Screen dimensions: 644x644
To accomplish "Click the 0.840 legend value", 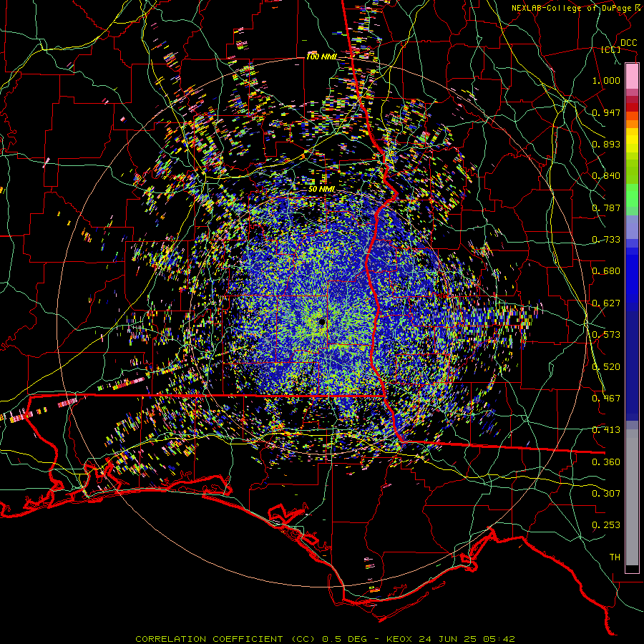I will [x=606, y=176].
